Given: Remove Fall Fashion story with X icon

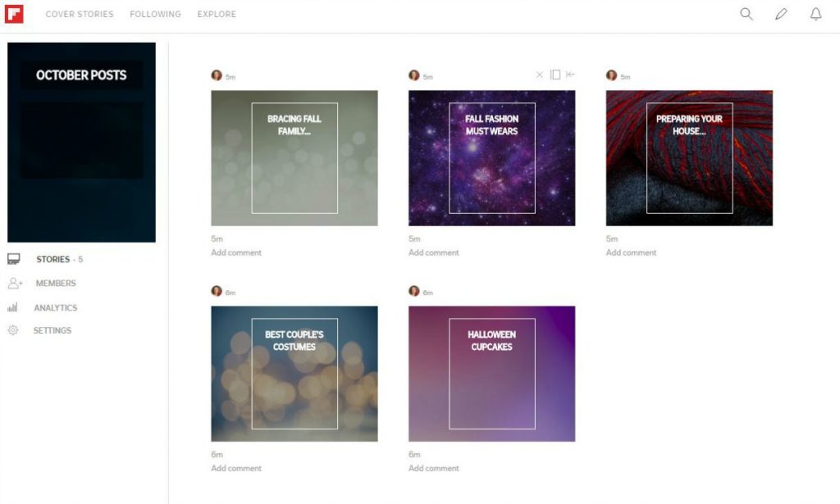Looking at the screenshot, I should click(540, 75).
